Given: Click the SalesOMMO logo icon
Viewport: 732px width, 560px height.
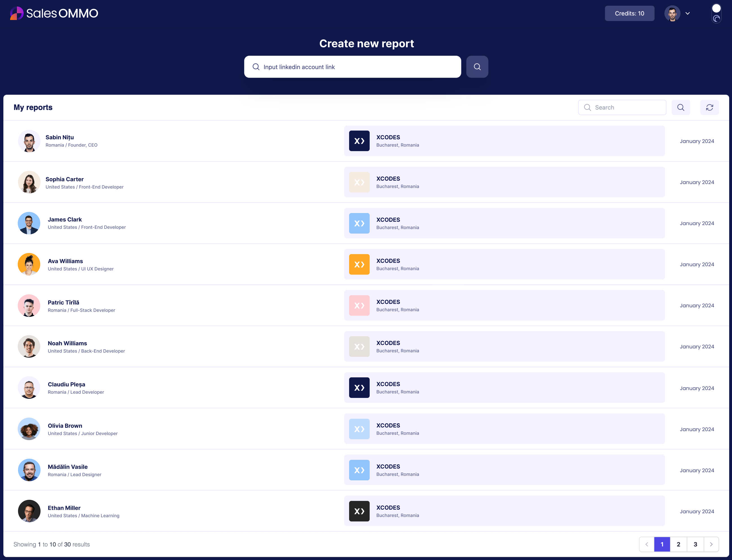Looking at the screenshot, I should [x=16, y=13].
